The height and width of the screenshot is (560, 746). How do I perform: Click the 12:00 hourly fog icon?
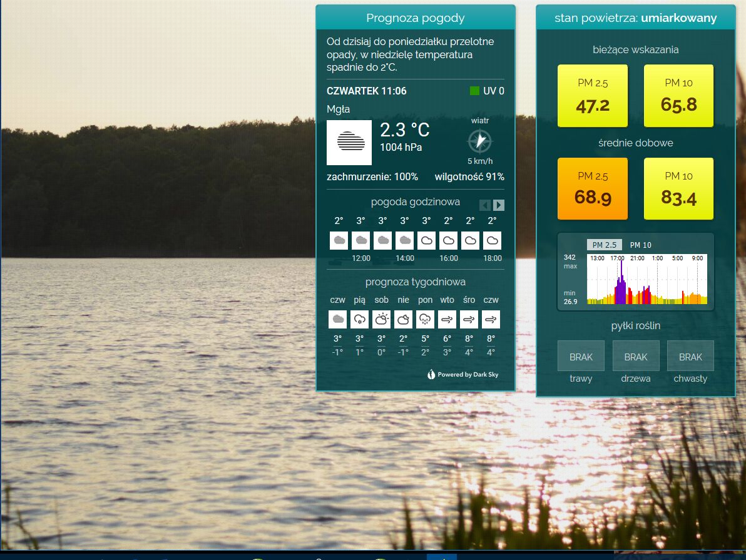(x=360, y=240)
